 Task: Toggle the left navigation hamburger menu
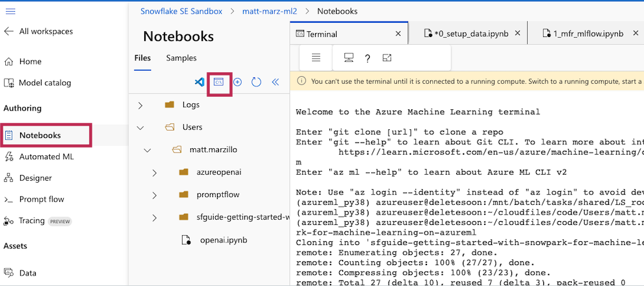(10, 12)
